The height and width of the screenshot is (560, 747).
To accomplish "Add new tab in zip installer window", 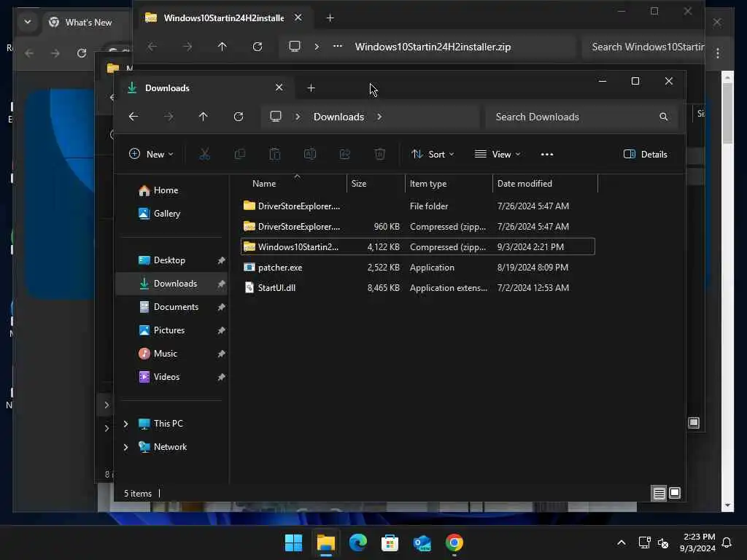I will (330, 18).
